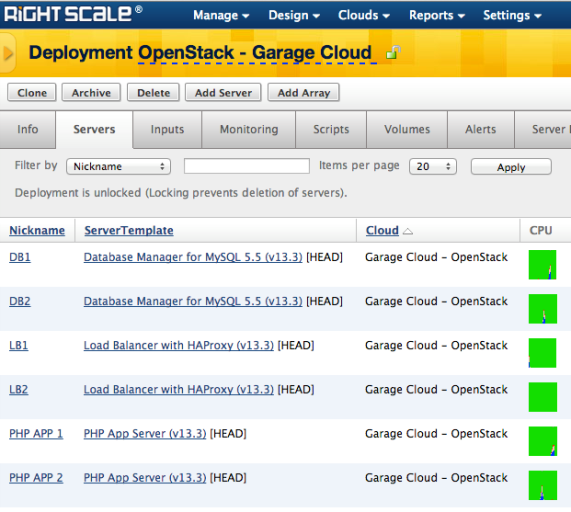Open the Design menu
This screenshot has width=571, height=512.
point(294,15)
